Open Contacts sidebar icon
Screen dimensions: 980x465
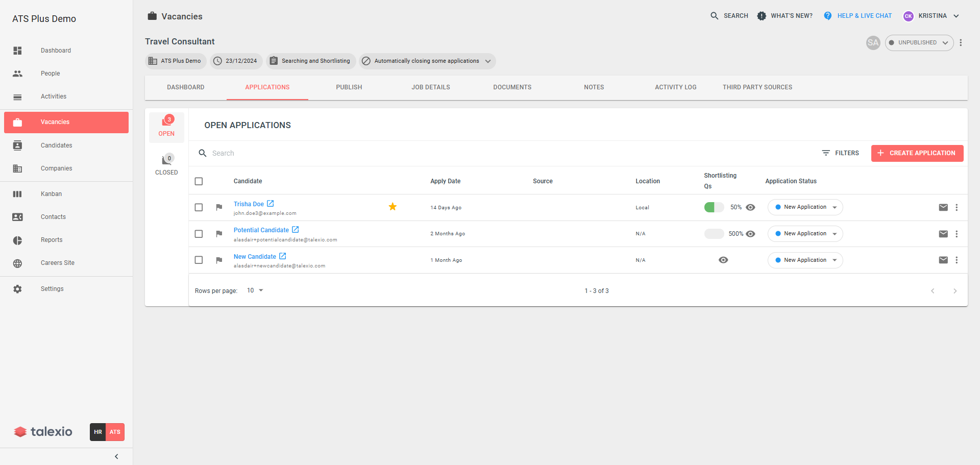17,217
